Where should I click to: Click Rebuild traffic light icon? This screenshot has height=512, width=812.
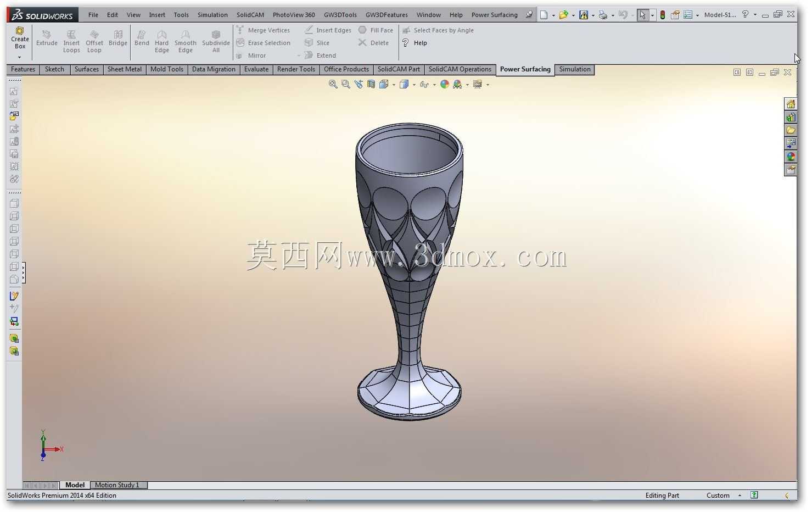point(663,15)
